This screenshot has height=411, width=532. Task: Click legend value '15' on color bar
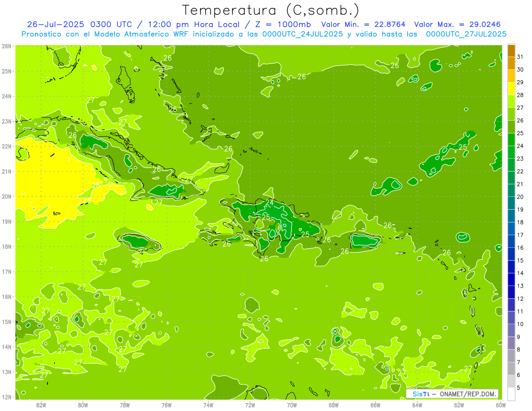point(520,260)
